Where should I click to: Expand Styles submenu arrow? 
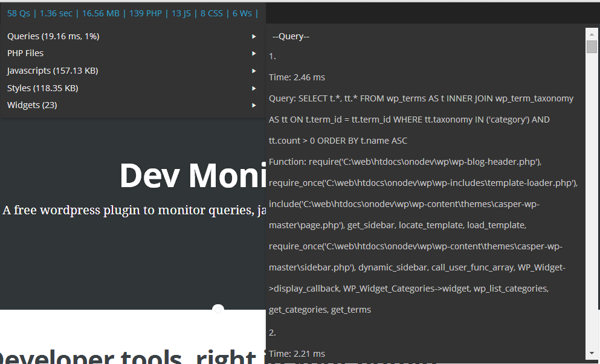(x=254, y=88)
